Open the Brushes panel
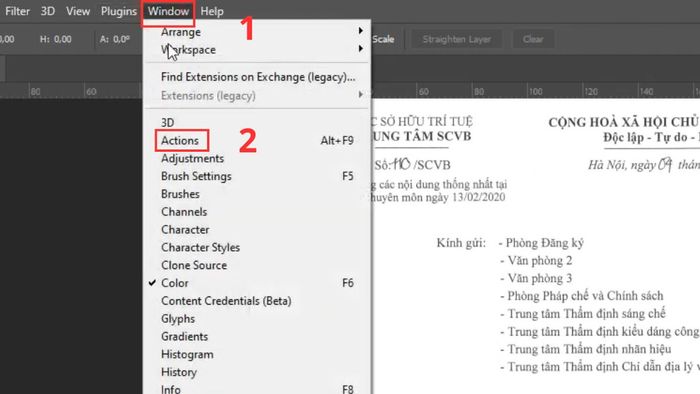This screenshot has width=700, height=394. point(257,194)
